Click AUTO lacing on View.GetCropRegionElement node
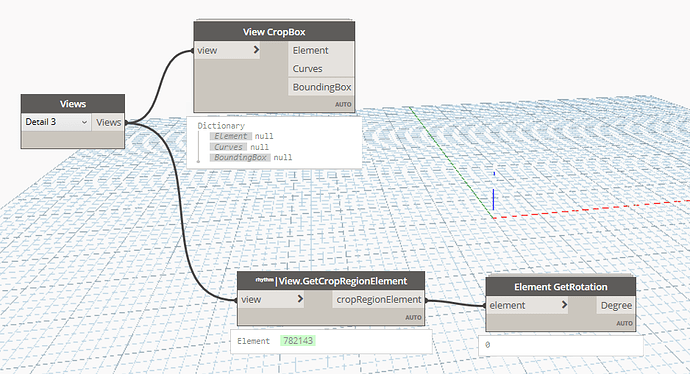Image resolution: width=690 pixels, height=374 pixels. [x=413, y=317]
